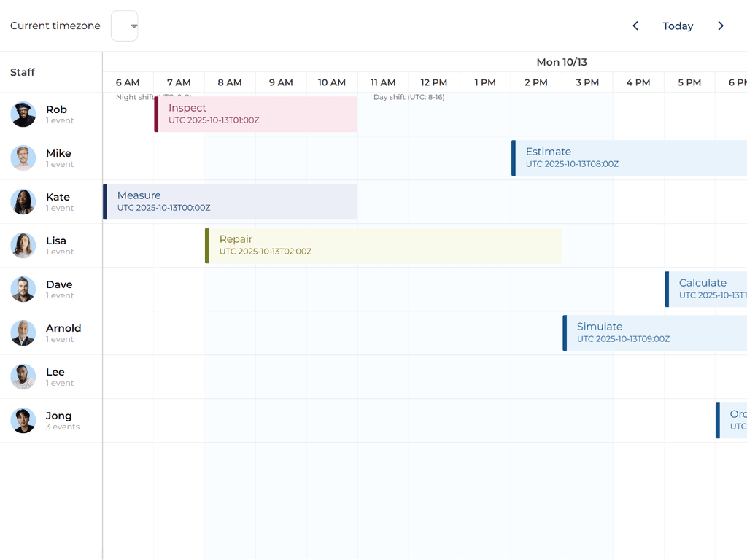Click the Staff column header

coord(23,72)
